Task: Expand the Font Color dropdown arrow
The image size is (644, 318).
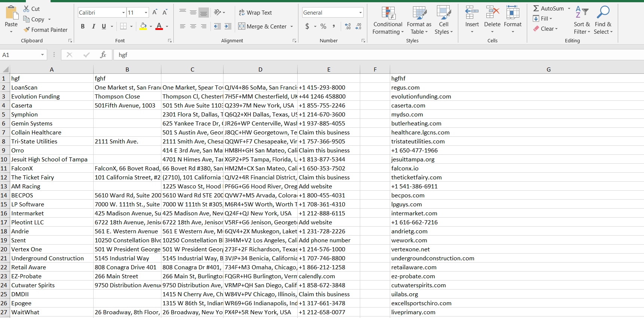Action: tap(167, 26)
